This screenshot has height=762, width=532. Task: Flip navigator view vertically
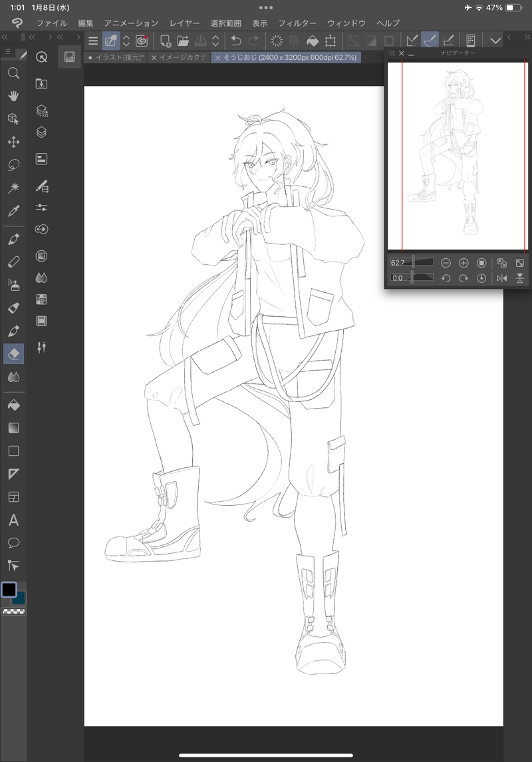click(520, 278)
